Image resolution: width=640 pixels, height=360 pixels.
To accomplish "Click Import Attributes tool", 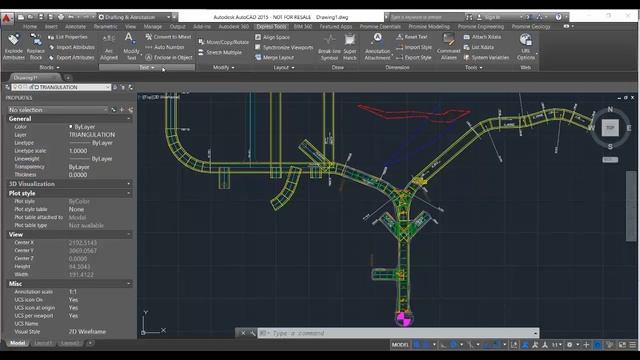I will click(71, 47).
